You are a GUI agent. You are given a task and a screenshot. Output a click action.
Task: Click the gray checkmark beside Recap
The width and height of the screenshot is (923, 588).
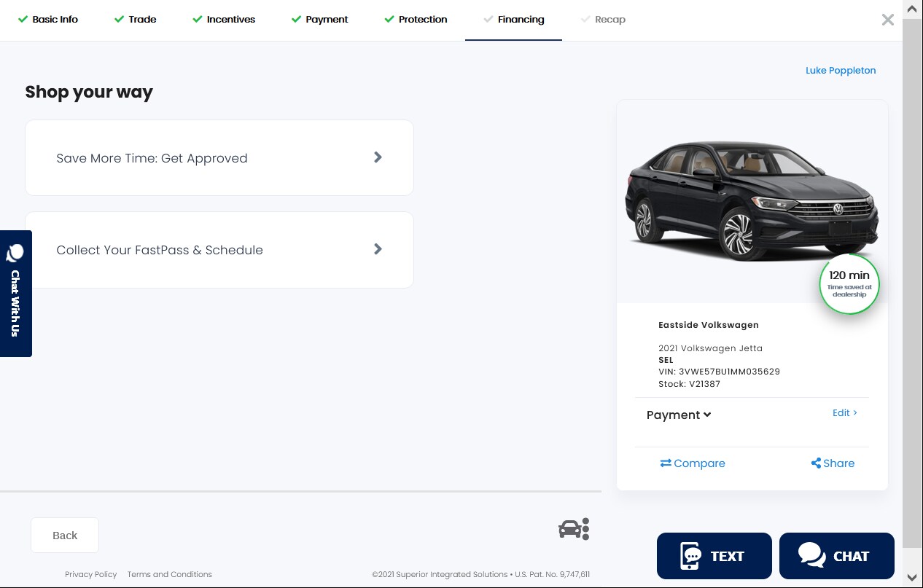tap(585, 20)
